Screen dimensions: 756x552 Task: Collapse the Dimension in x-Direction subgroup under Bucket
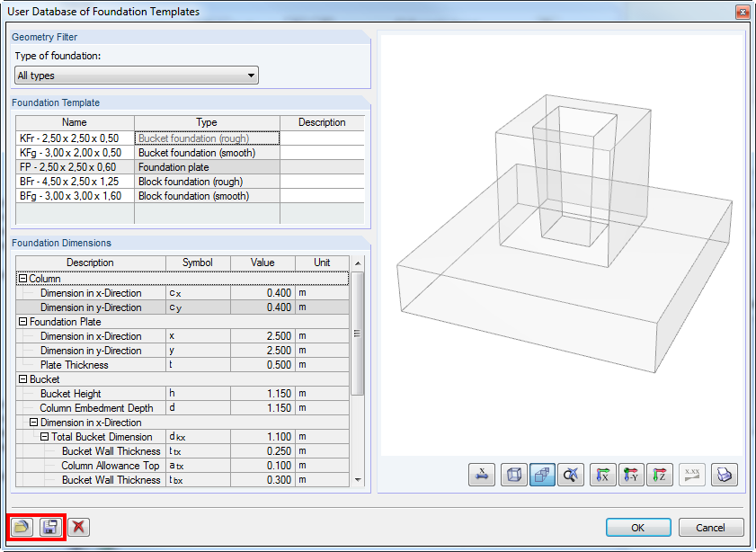point(34,423)
